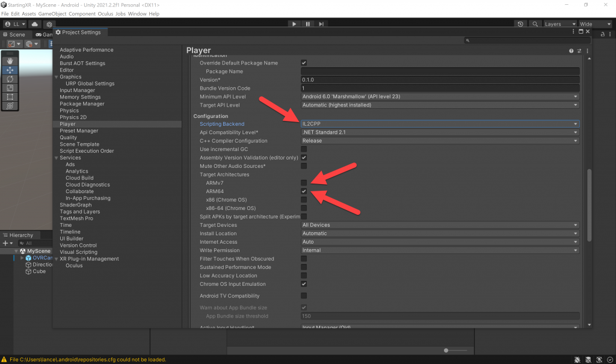Select Quality in settings list
The width and height of the screenshot is (616, 364).
[69, 138]
